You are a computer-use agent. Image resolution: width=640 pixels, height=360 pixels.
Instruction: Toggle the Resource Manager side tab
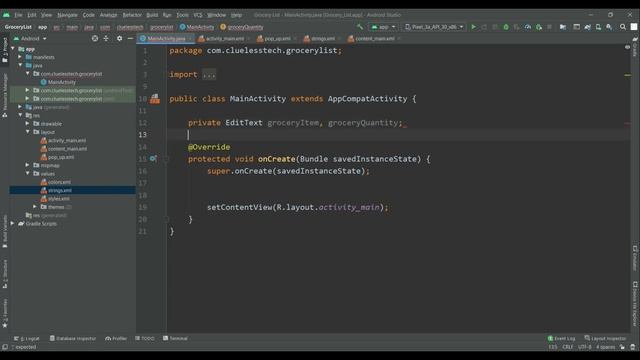coord(4,96)
